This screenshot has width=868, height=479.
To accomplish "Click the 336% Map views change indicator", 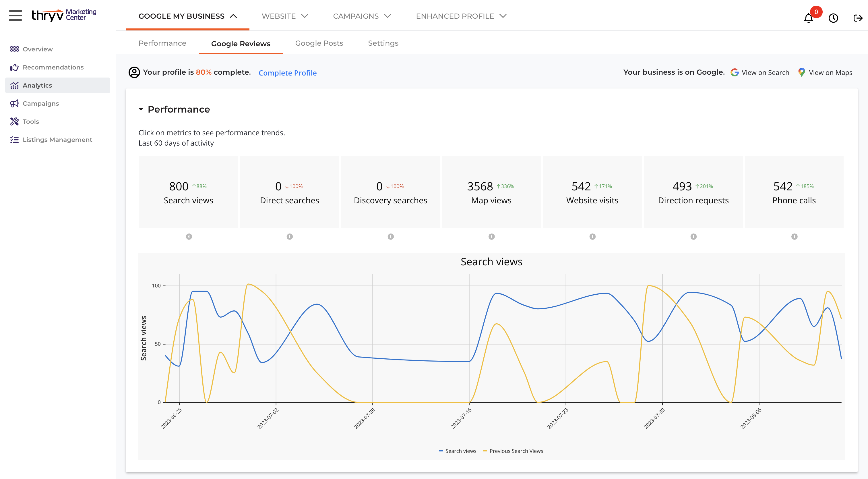I will pyautogui.click(x=505, y=186).
